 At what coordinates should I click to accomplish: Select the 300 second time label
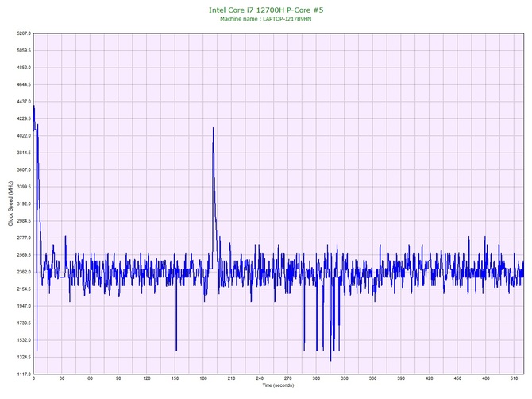[316, 378]
